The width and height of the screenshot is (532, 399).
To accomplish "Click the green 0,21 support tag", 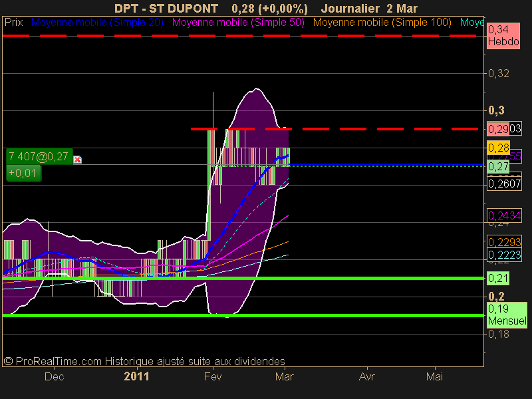I will [x=498, y=278].
